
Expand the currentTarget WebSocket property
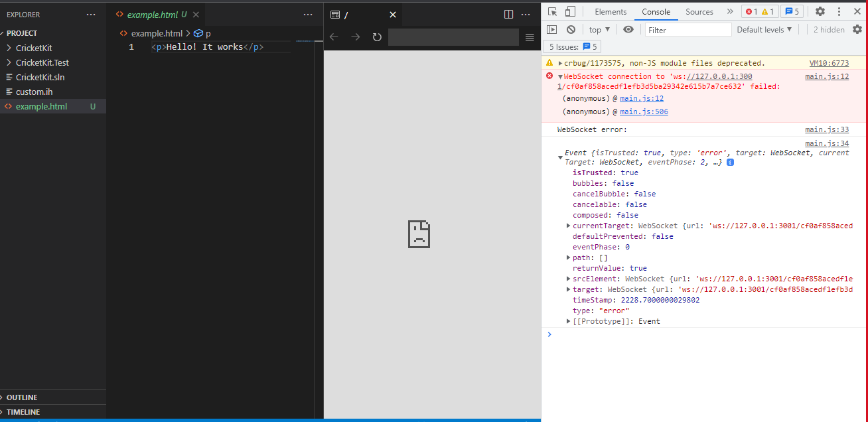(569, 226)
